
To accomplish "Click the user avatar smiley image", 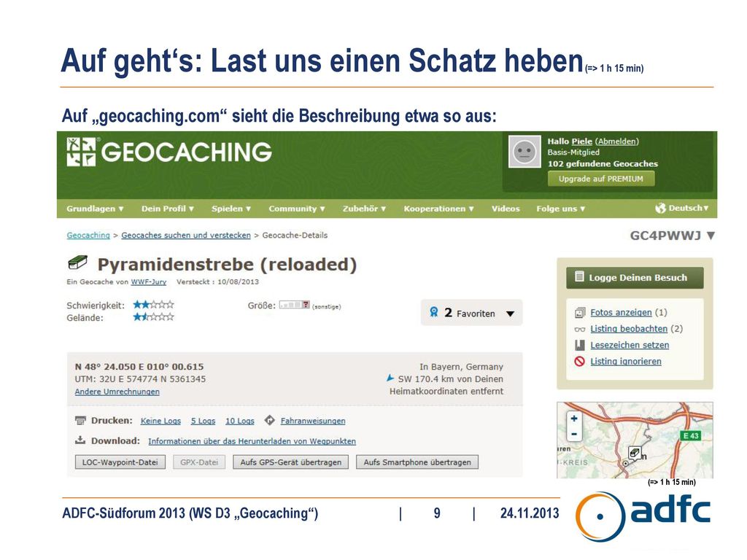I will 525,152.
